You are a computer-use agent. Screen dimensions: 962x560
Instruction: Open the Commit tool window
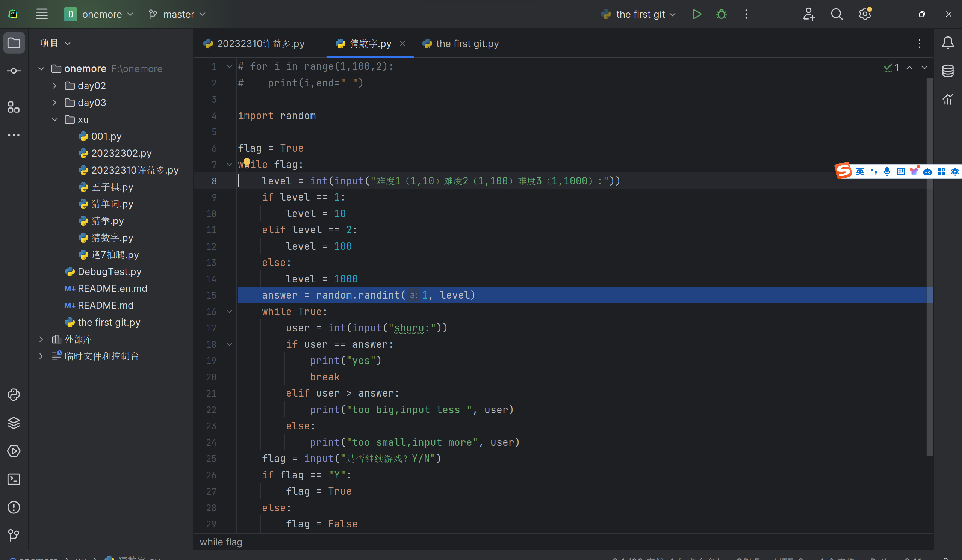[14, 71]
